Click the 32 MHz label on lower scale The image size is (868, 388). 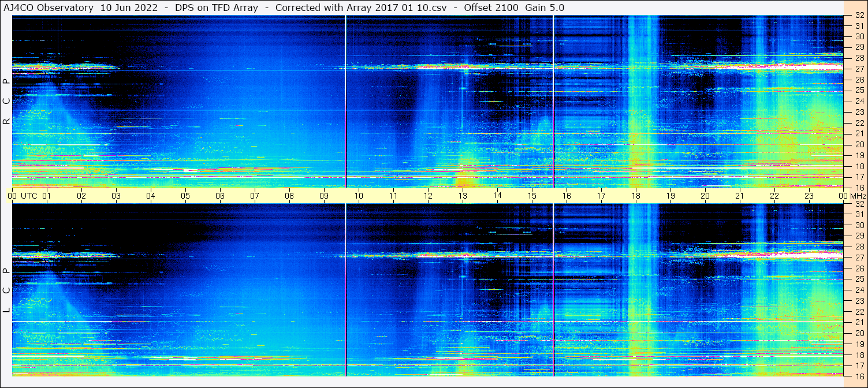pos(859,204)
